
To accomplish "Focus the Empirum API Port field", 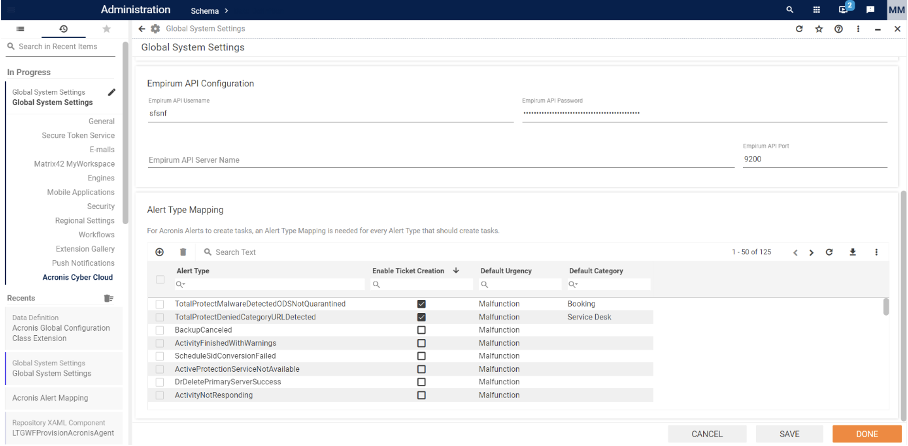I will pos(815,158).
